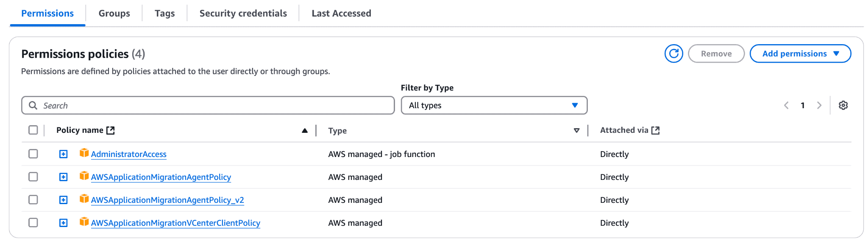Open the AdministratorAccess policy link

[x=129, y=154]
